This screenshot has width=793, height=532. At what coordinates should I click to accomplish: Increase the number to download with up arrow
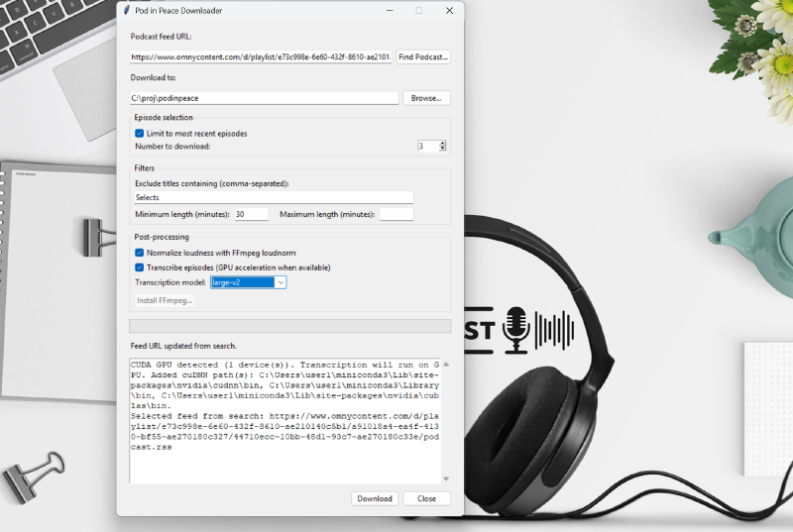pyautogui.click(x=442, y=143)
